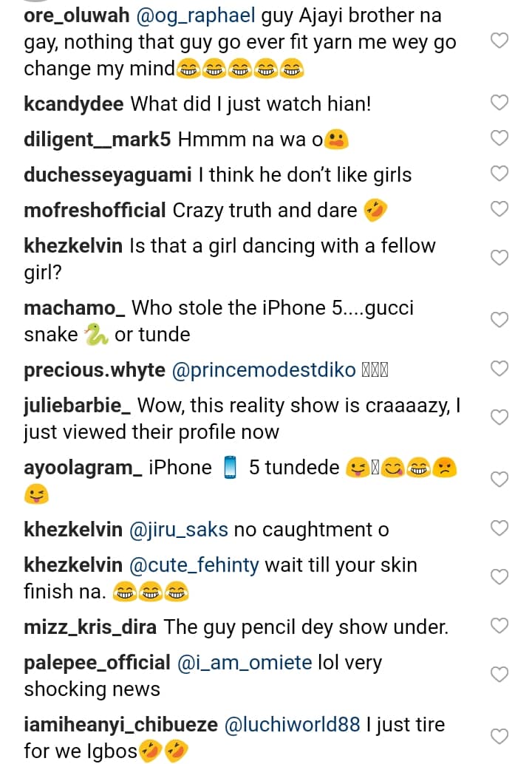The image size is (532, 764).
Task: Heart mofreshofficial's truth and dare comment
Action: [499, 209]
